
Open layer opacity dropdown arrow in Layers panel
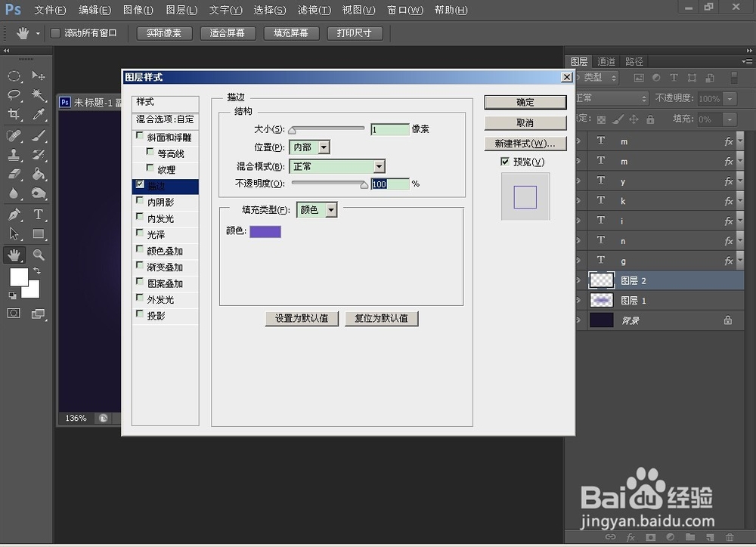730,98
